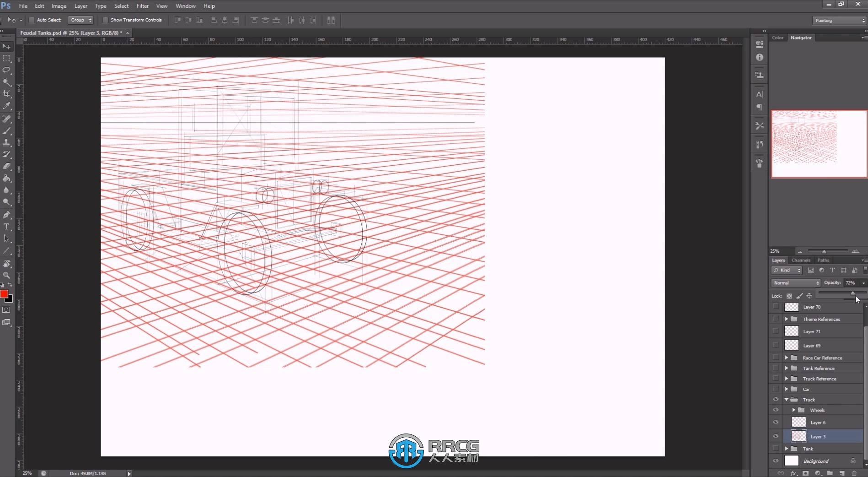Select the Zoom tool
Image resolution: width=868 pixels, height=477 pixels.
[6, 275]
